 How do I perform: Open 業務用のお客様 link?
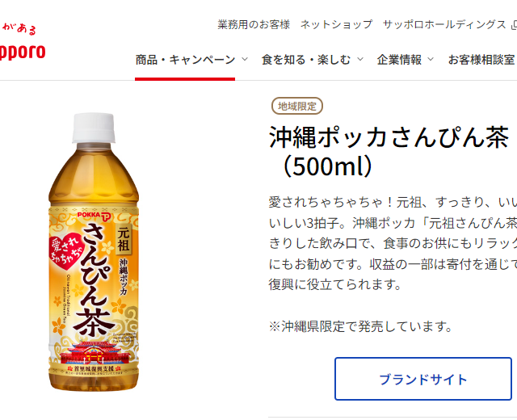(x=254, y=24)
